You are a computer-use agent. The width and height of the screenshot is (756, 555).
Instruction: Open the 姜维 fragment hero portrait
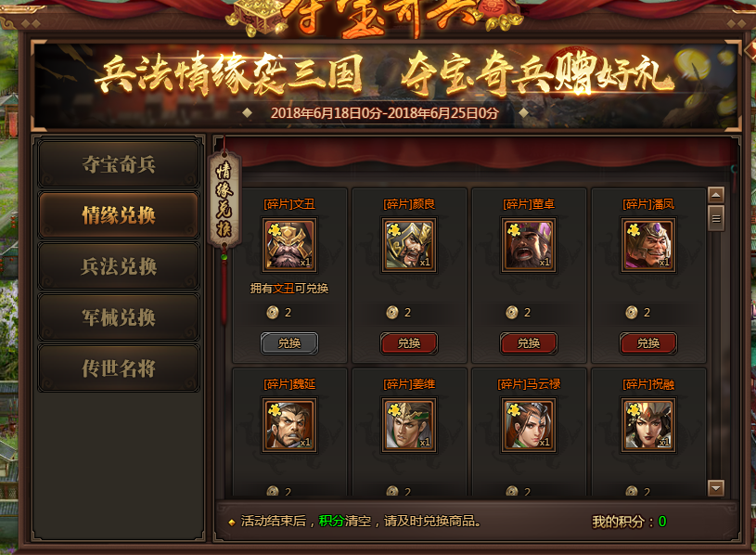(x=409, y=425)
